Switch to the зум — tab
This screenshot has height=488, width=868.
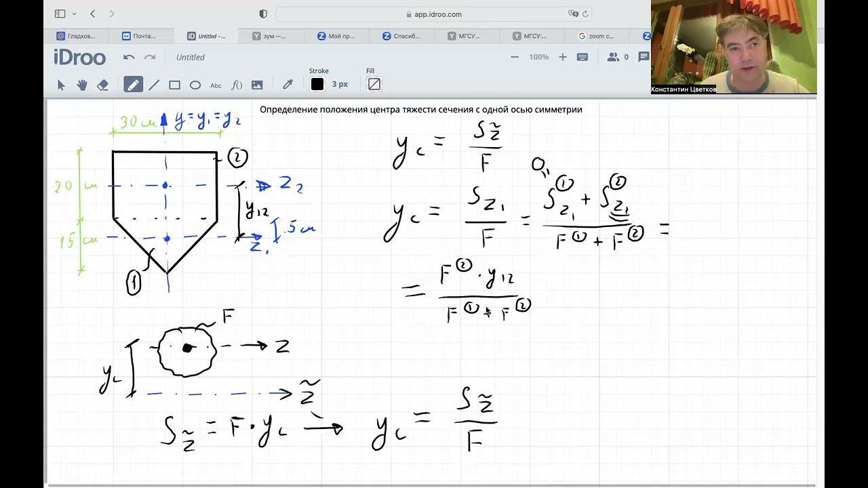(x=271, y=36)
